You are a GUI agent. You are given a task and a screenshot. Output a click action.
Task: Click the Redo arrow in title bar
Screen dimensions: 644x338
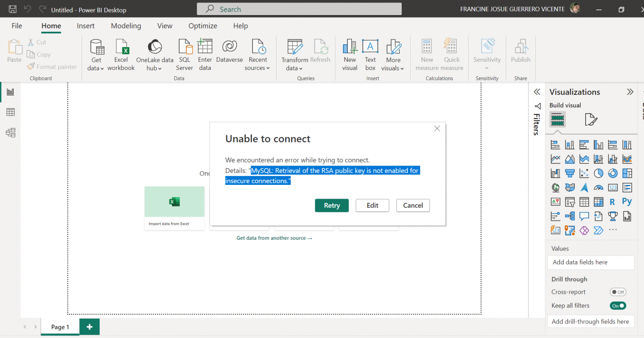[42, 9]
